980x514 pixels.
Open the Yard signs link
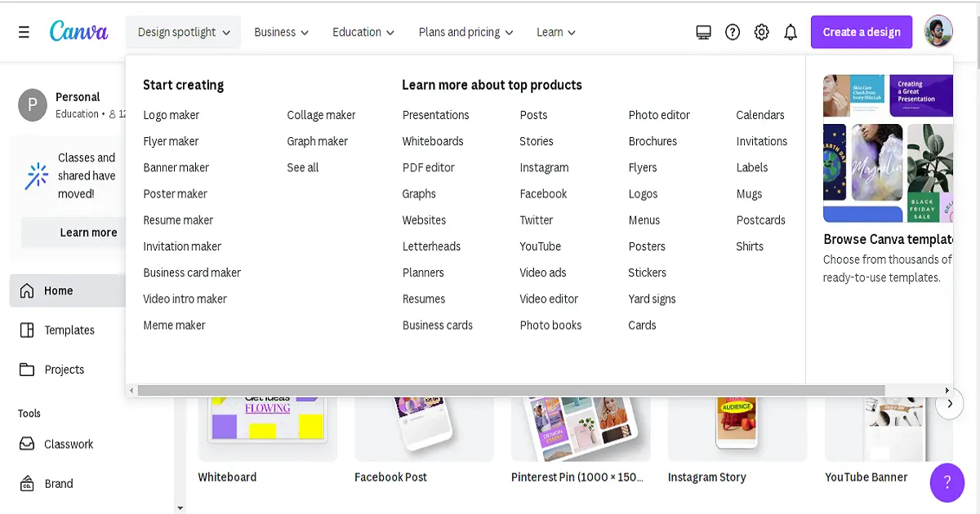653,299
